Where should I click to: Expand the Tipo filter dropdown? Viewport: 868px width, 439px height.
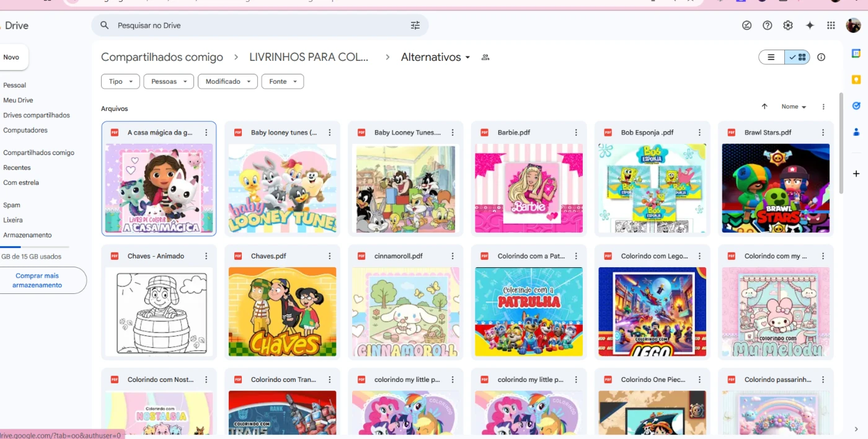click(120, 81)
